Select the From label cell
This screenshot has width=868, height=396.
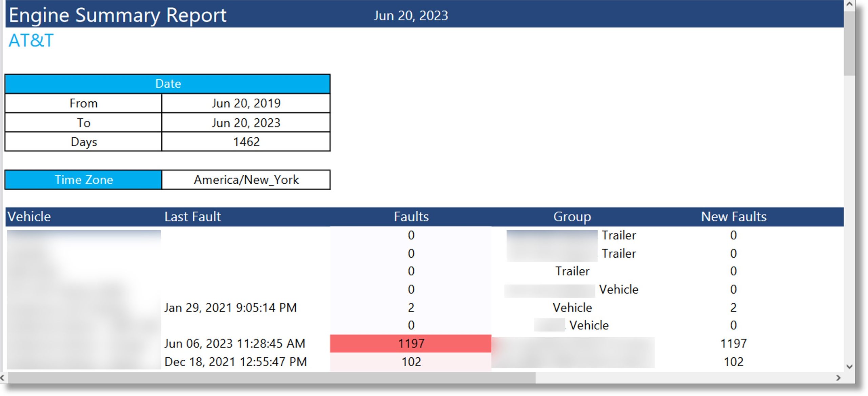[x=83, y=103]
